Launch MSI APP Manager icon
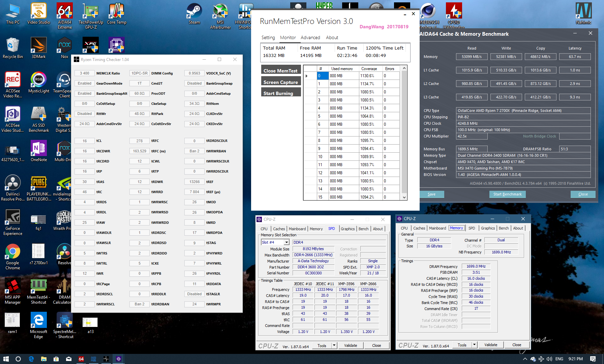Screen dimensions: 604x364 [13, 291]
